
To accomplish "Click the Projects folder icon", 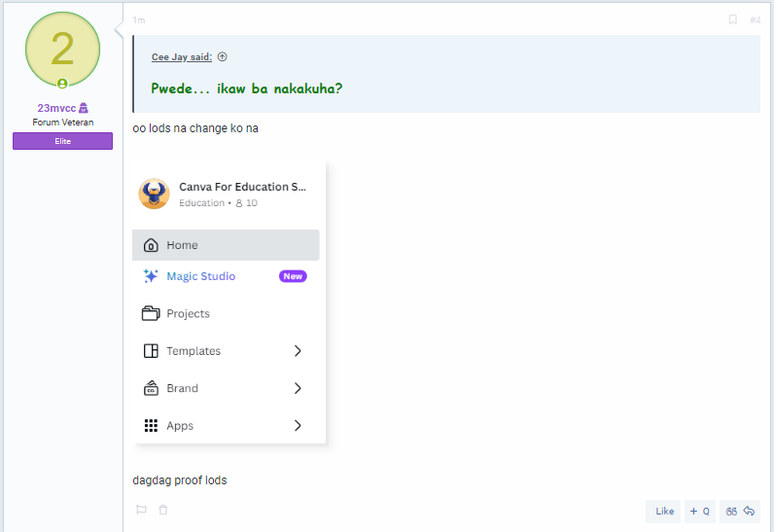I will tap(151, 313).
